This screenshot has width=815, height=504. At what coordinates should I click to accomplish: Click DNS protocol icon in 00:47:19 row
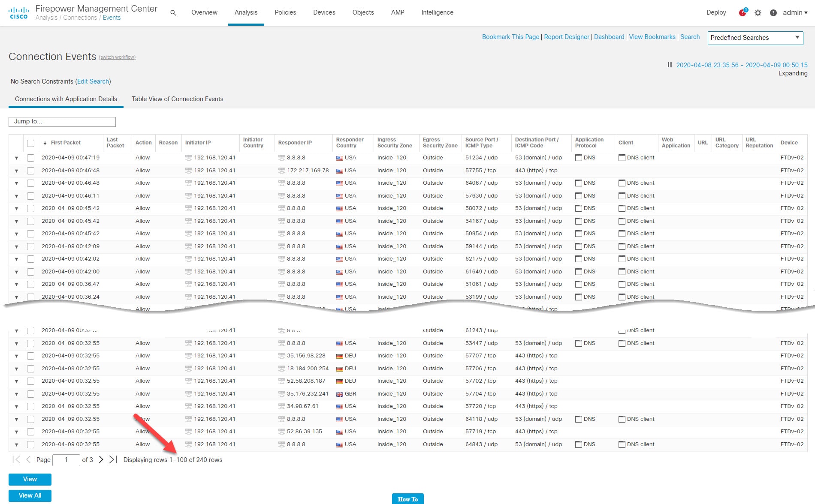(x=579, y=158)
